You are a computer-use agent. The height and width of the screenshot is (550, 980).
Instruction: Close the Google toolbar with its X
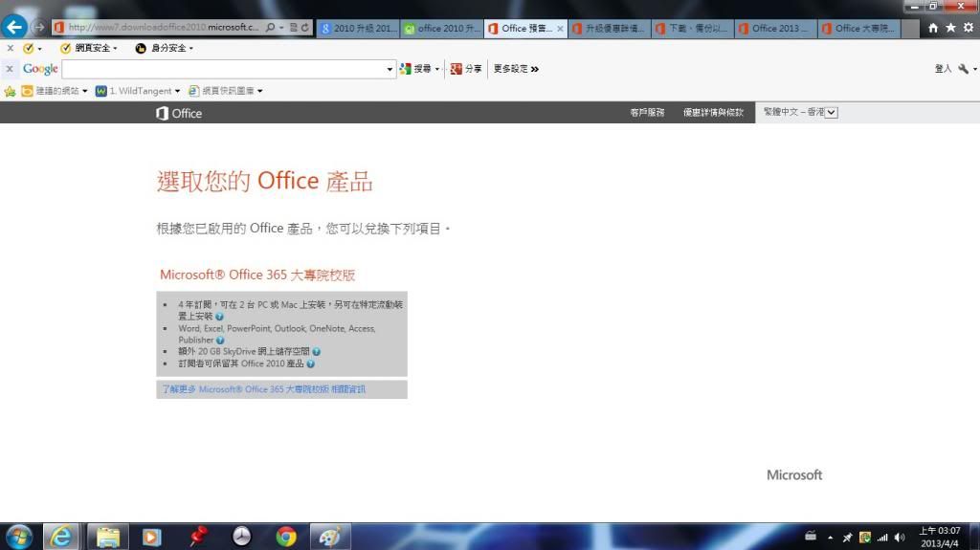pyautogui.click(x=10, y=69)
